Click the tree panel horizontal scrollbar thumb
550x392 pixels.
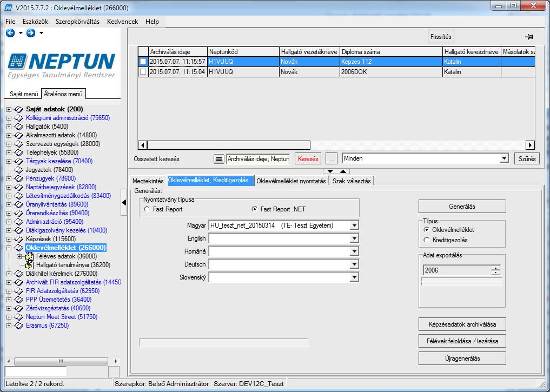click(61, 361)
